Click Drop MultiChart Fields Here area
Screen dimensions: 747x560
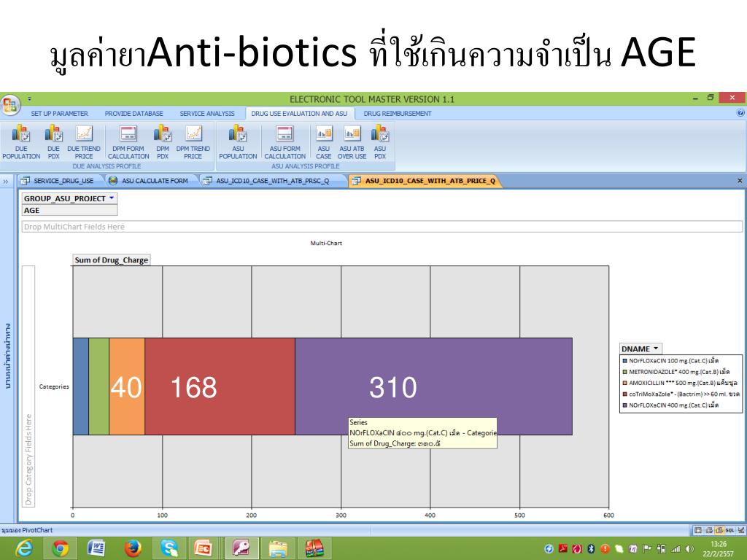click(x=382, y=227)
